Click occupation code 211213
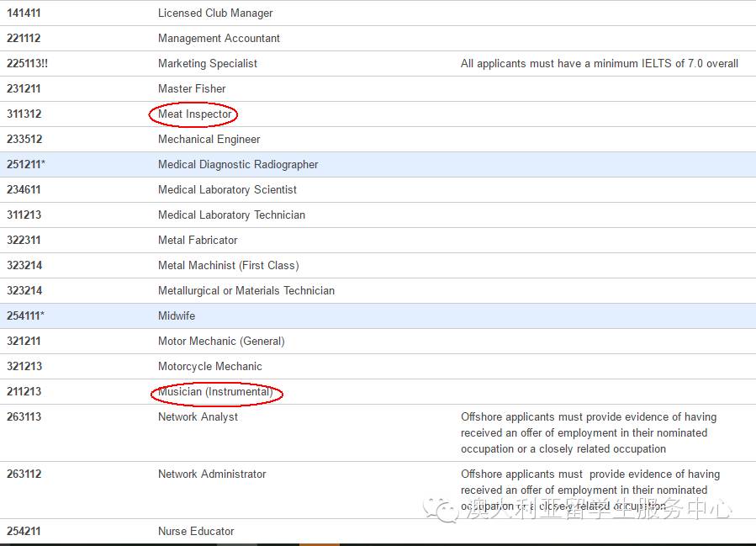Image resolution: width=756 pixels, height=546 pixels. pyautogui.click(x=24, y=391)
